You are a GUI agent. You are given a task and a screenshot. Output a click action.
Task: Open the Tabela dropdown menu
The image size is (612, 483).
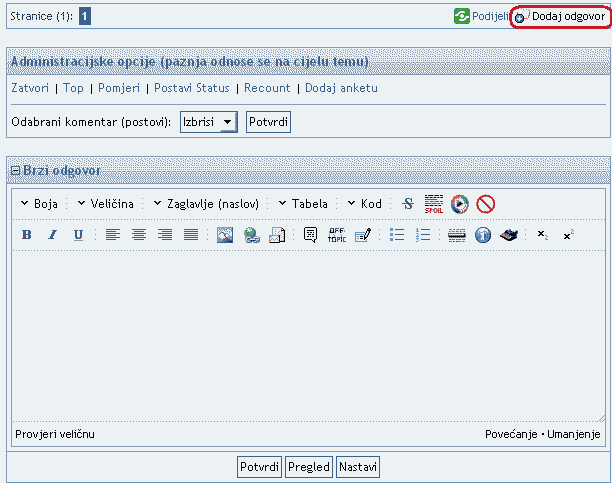coord(302,204)
